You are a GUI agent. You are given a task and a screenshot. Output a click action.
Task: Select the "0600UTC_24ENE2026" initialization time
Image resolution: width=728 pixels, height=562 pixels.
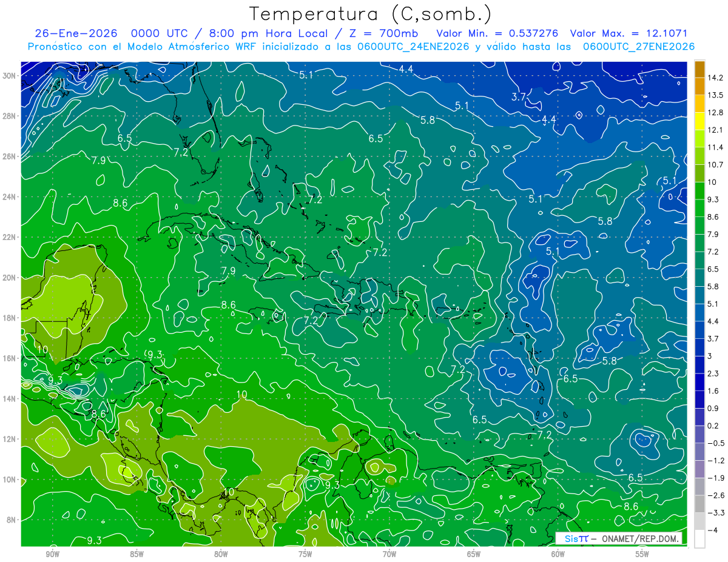click(412, 47)
